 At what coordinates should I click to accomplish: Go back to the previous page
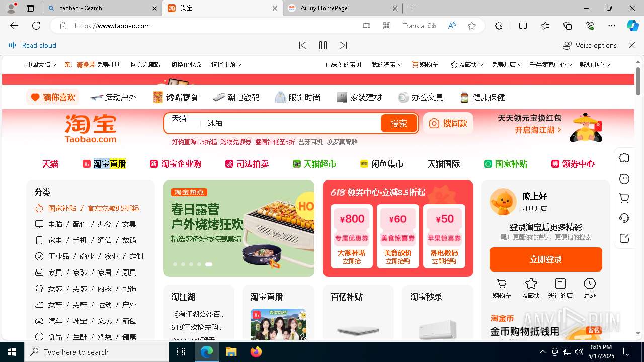[x=14, y=26]
